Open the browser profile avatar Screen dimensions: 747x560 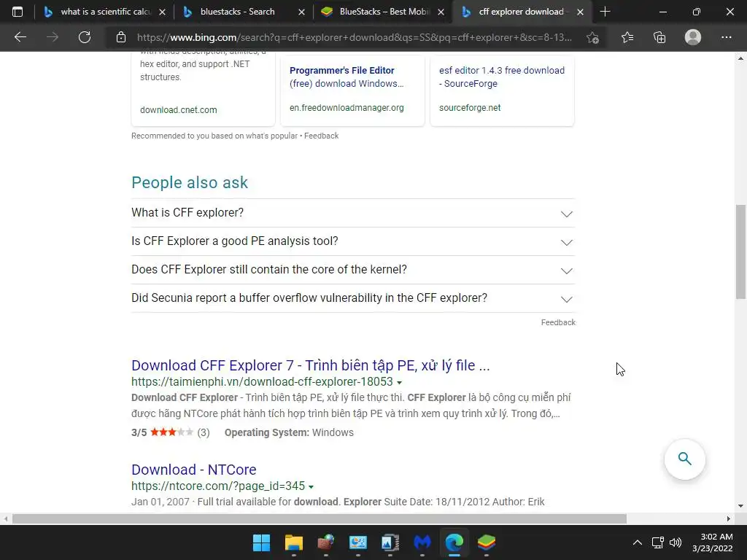(x=693, y=37)
